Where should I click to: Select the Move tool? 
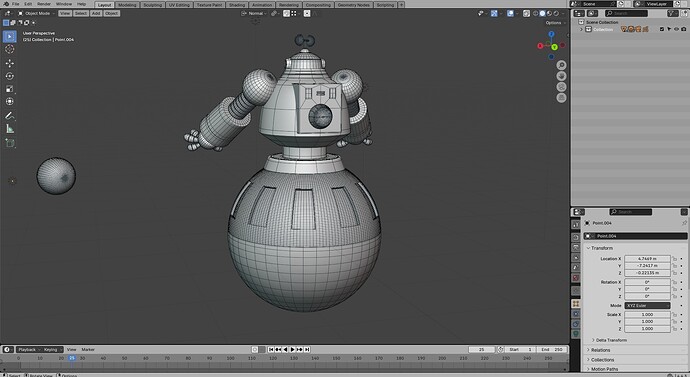point(10,63)
